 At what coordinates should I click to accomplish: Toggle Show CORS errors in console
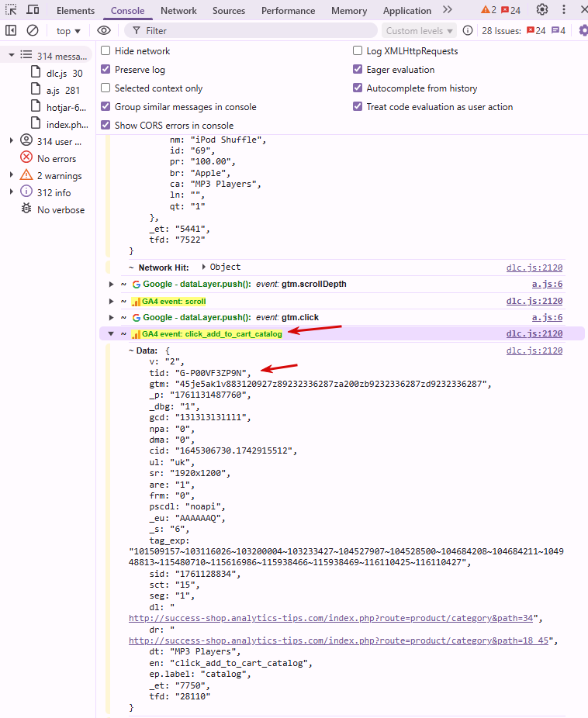105,125
